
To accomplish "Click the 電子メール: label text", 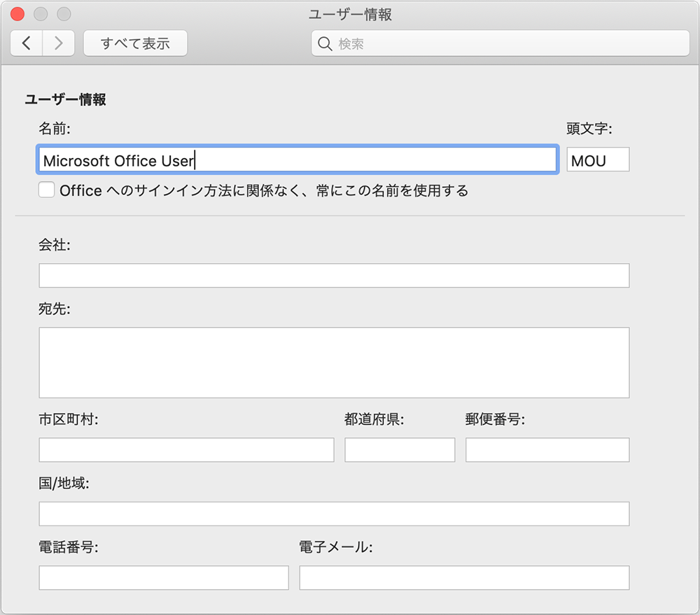I will (x=336, y=546).
